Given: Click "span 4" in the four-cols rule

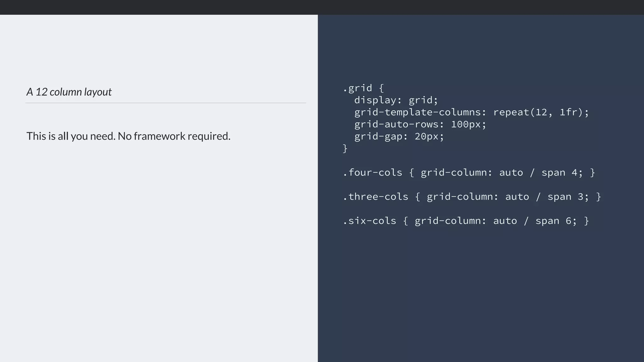Looking at the screenshot, I should [559, 173].
